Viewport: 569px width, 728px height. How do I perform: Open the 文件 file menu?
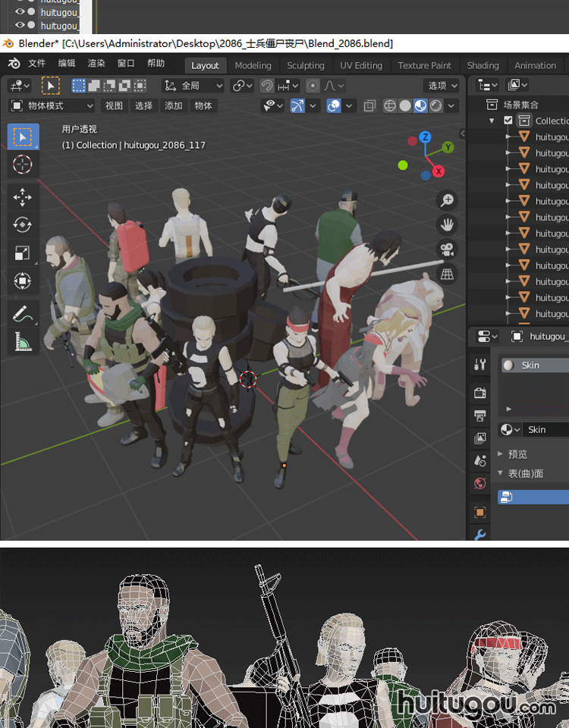click(x=37, y=64)
